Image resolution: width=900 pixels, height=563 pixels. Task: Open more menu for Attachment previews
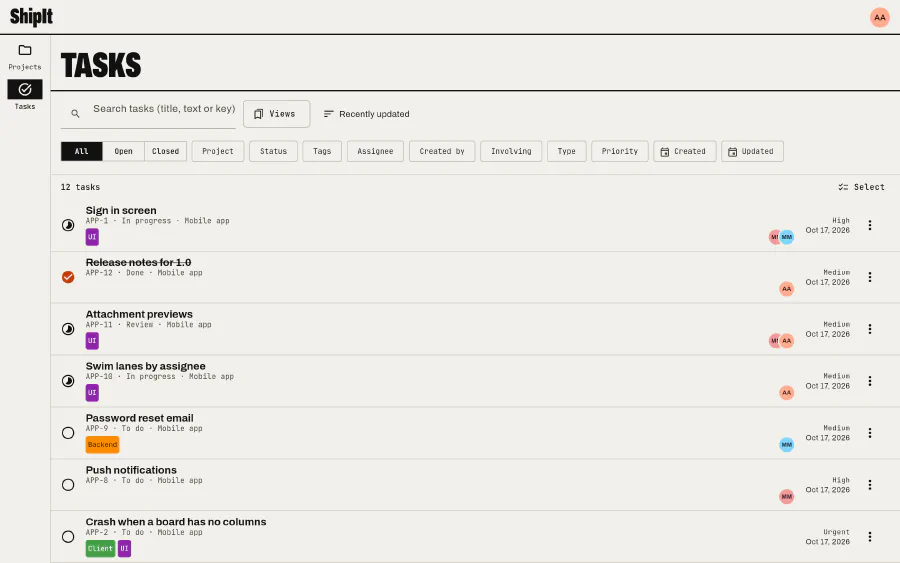[x=870, y=329]
